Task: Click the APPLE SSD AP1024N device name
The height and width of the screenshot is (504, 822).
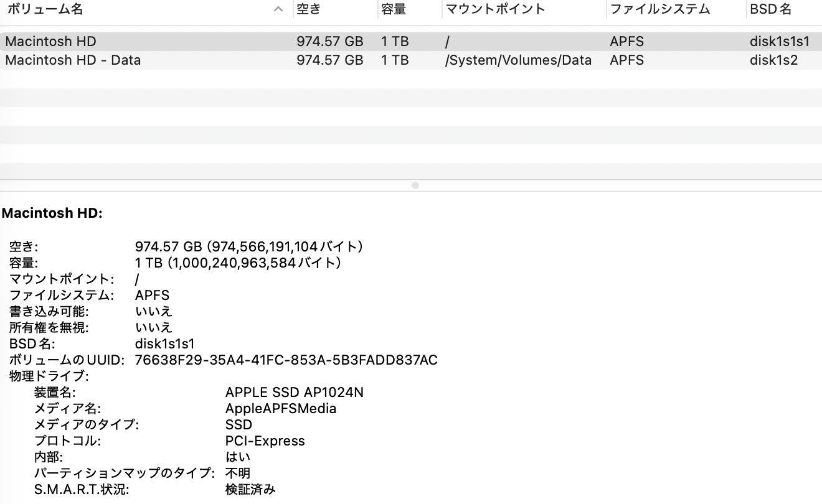Action: (x=295, y=393)
